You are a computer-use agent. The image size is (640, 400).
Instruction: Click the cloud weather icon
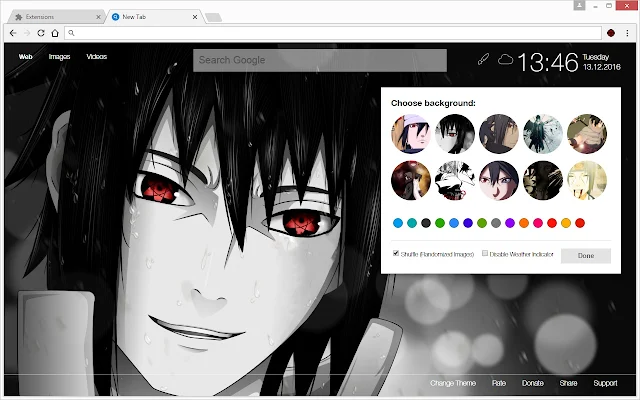tap(505, 60)
